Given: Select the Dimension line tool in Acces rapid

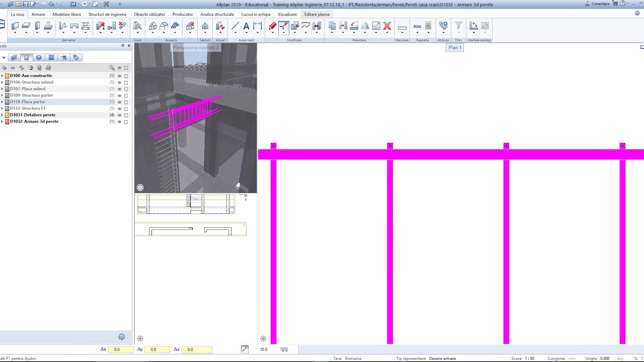Looking at the screenshot, I should [258, 26].
